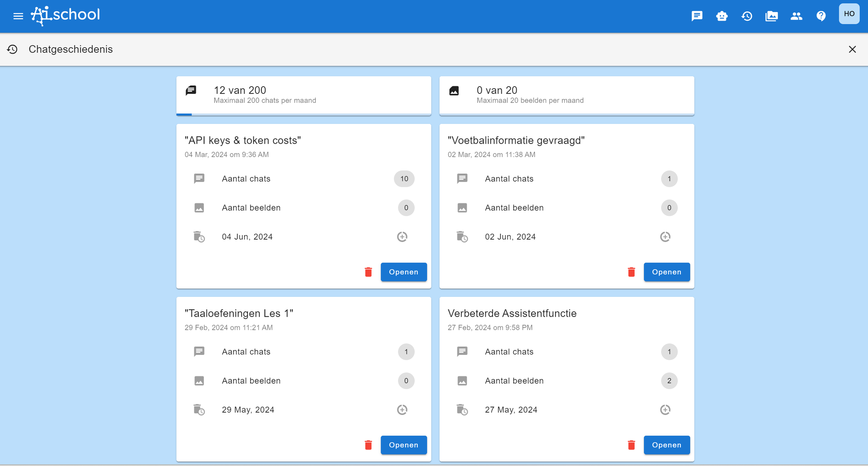
Task: Click the "0 van 20" image counter
Action: 497,90
